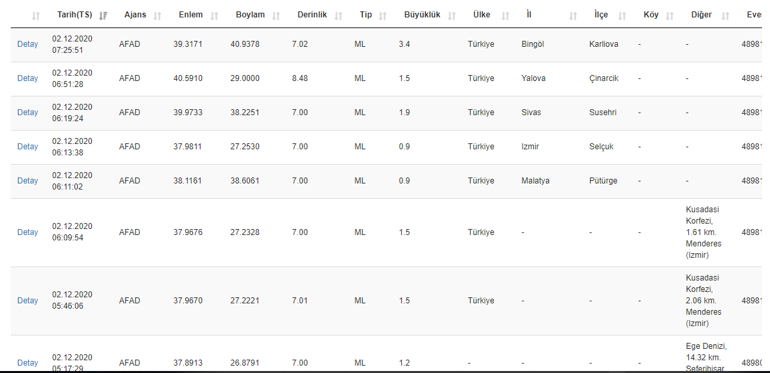Sort by İl column arrows
The height and width of the screenshot is (373, 770).
coord(573,16)
